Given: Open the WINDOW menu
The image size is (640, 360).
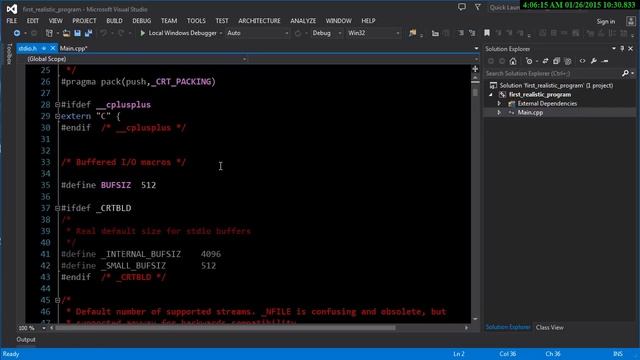Looking at the screenshot, I should [338, 21].
